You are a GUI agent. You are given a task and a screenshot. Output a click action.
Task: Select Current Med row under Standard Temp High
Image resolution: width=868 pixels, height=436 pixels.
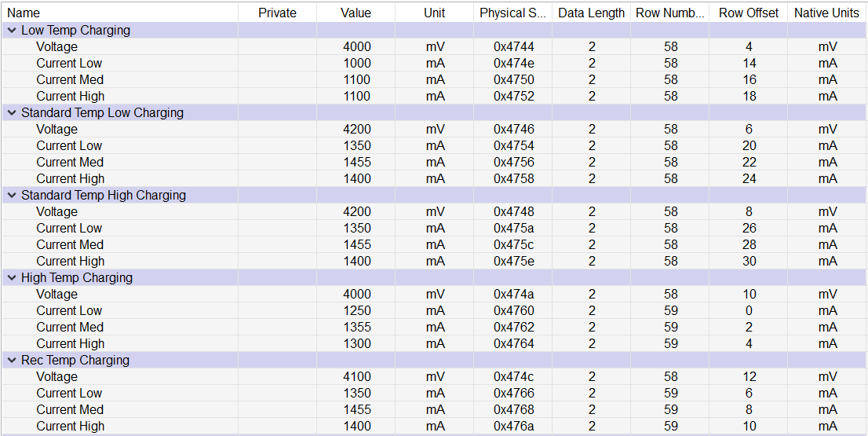[70, 245]
